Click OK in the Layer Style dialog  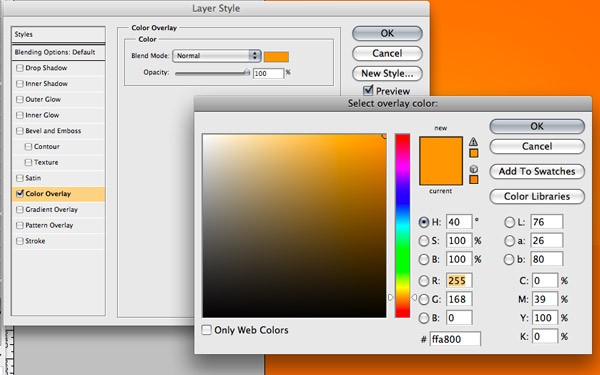pos(387,33)
